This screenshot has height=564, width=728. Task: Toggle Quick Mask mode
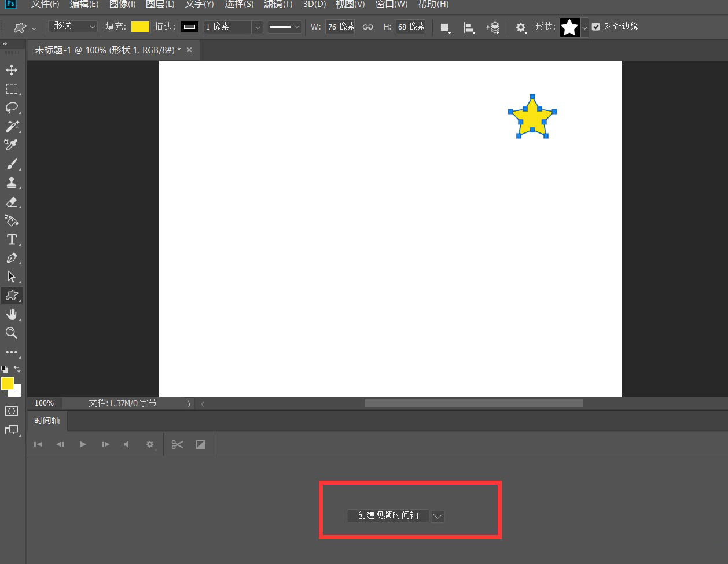[x=12, y=411]
